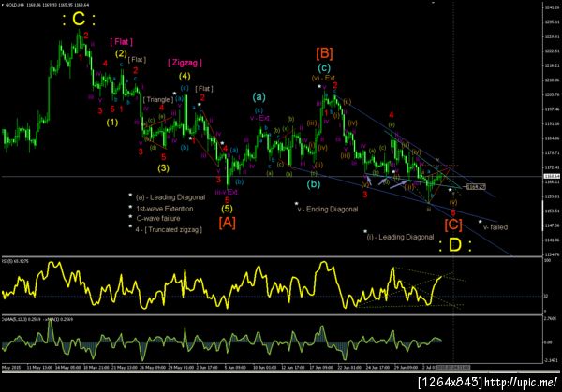Click the 1134.76 price axis value

point(550,254)
